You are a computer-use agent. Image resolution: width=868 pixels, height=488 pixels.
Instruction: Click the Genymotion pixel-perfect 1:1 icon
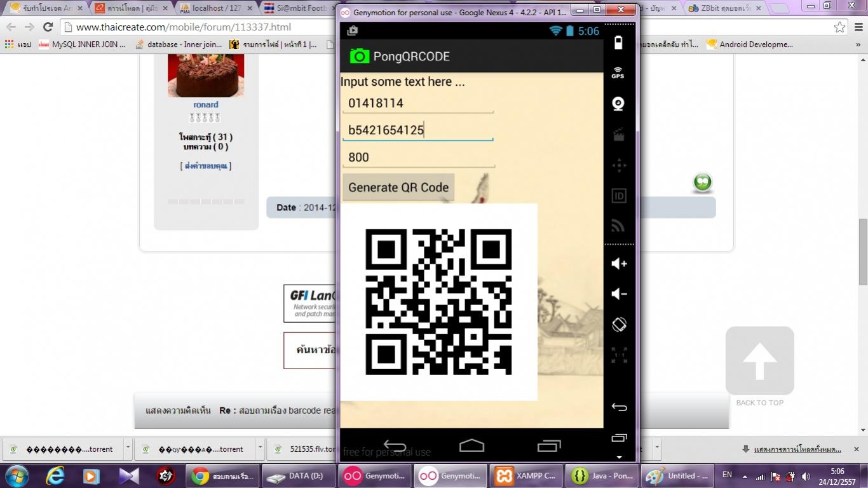[x=619, y=355]
